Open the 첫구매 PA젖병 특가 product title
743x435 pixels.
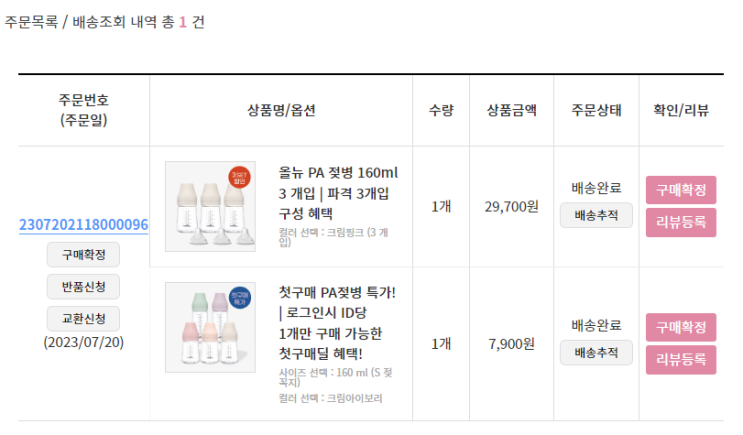point(337,323)
